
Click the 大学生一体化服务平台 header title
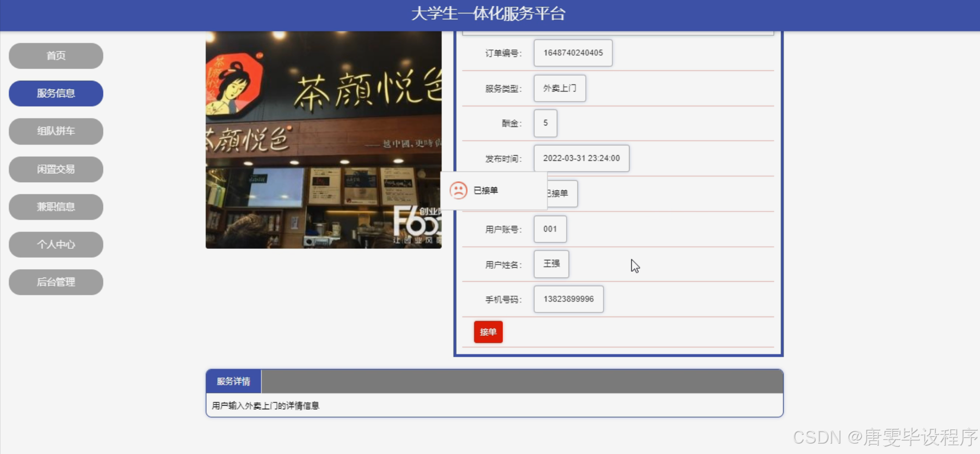[488, 14]
